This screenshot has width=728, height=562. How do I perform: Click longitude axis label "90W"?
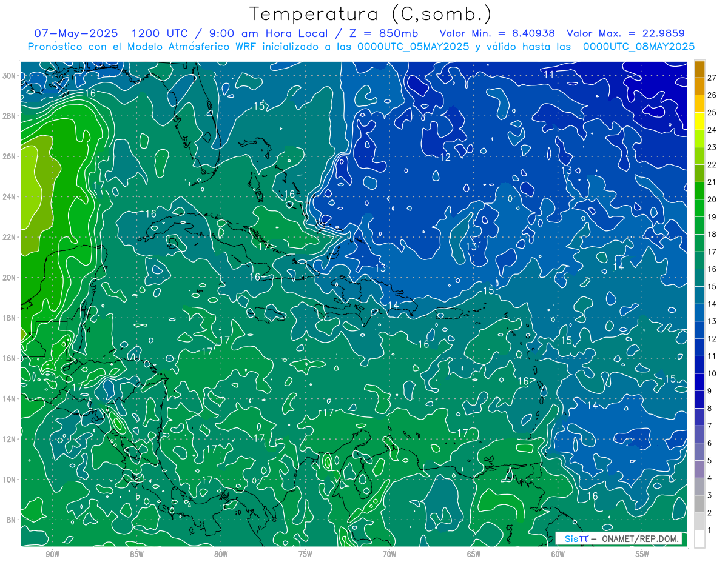point(52,554)
